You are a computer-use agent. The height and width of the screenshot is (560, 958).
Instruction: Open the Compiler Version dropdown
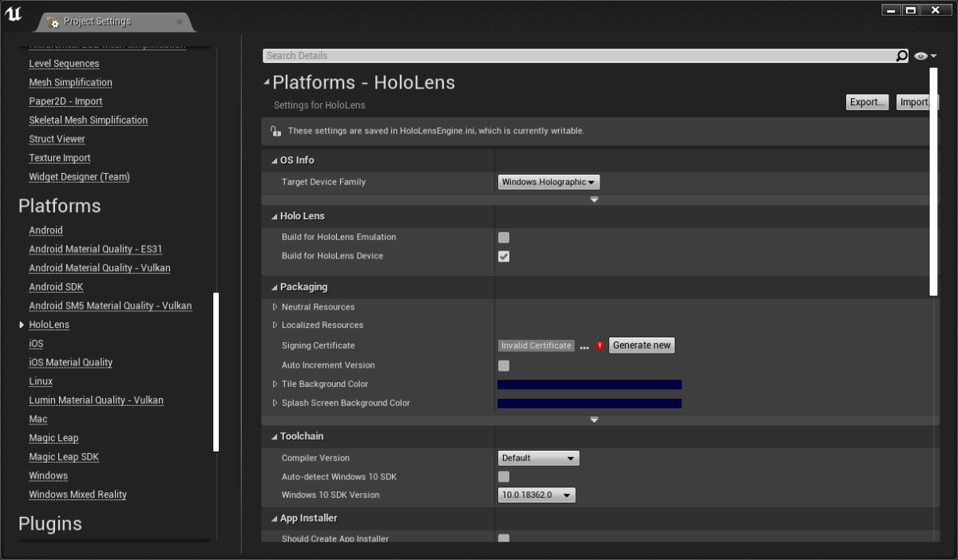[539, 458]
